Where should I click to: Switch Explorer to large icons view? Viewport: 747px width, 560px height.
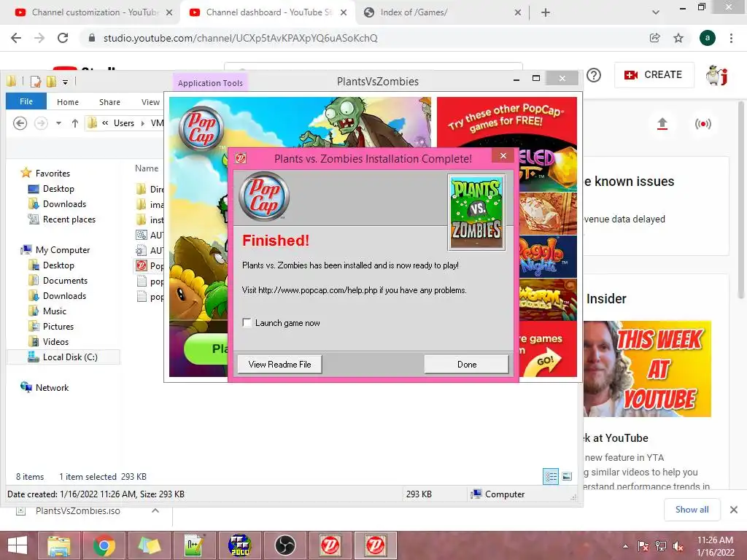click(x=567, y=476)
